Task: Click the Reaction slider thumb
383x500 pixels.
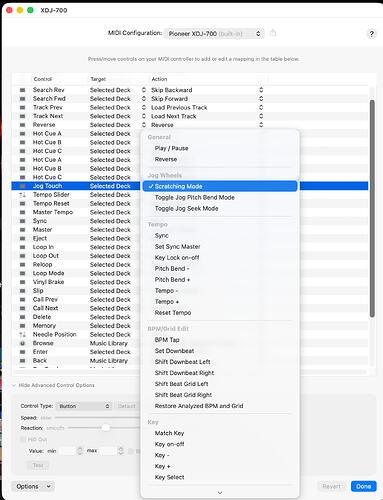Action: (x=106, y=428)
